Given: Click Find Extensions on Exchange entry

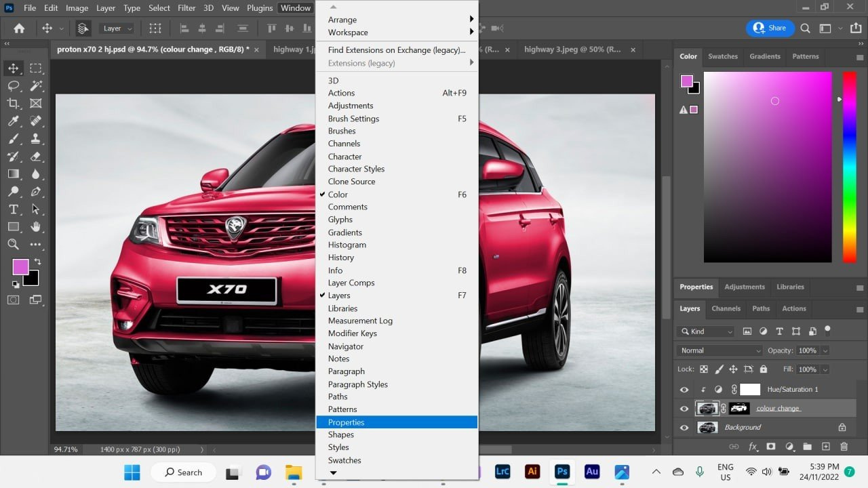Looking at the screenshot, I should click(x=397, y=50).
